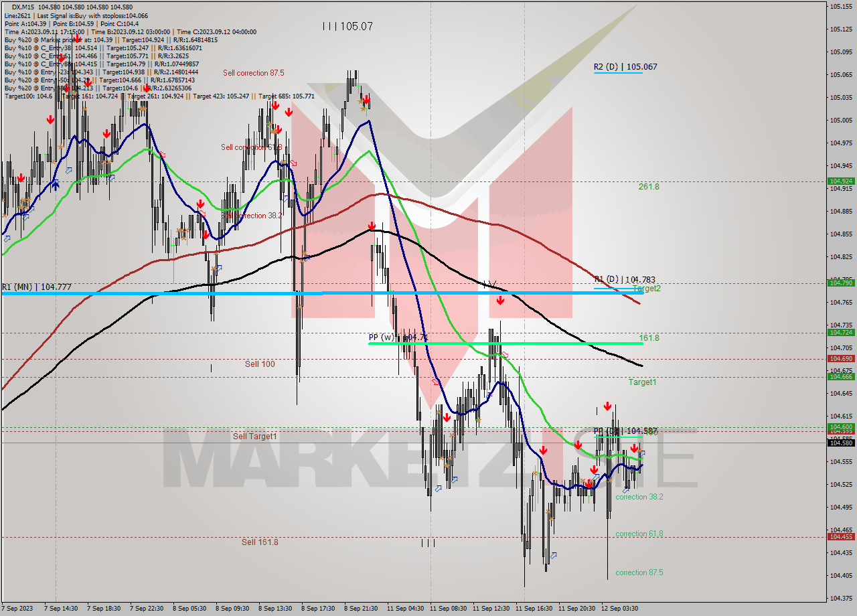Viewport: 857px width, 616px height.
Task: Click the 104.724 green price tag
Action: [x=841, y=332]
